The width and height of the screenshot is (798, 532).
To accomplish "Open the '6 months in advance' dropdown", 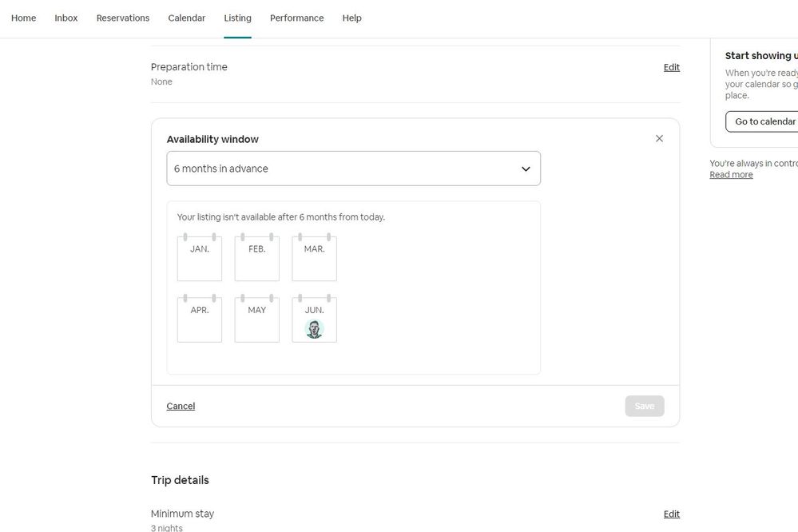I will click(353, 169).
